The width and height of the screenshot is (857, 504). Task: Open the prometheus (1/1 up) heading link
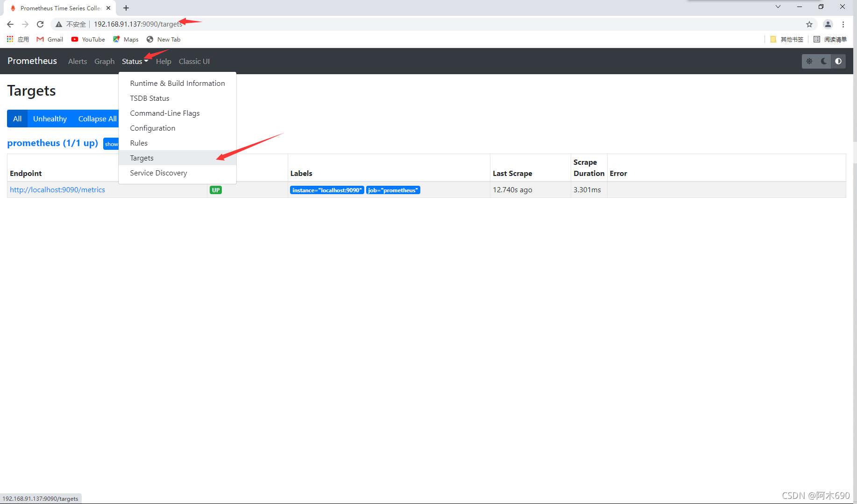[x=53, y=143]
